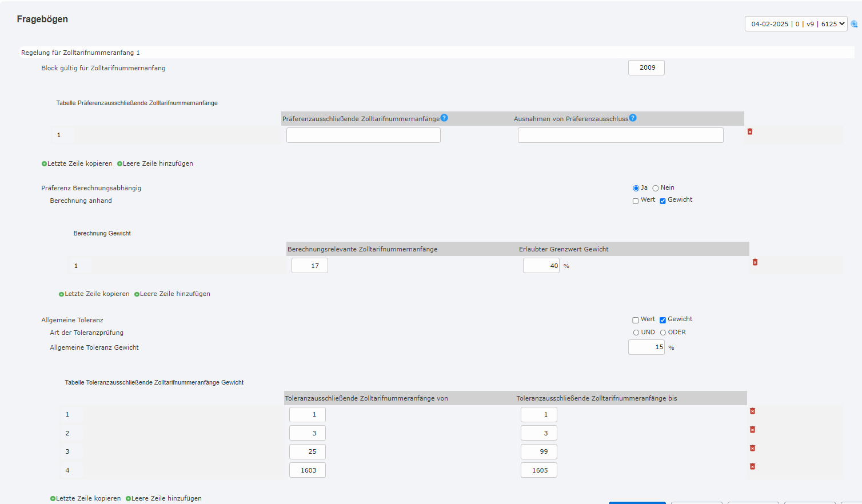The height and width of the screenshot is (504, 862).
Task: Enable Wert checkbox for Berechnung anhand
Action: tap(636, 201)
